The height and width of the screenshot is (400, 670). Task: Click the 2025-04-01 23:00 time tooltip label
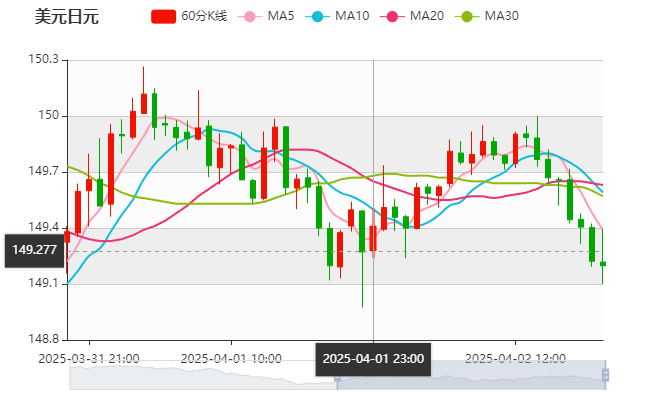coord(374,359)
